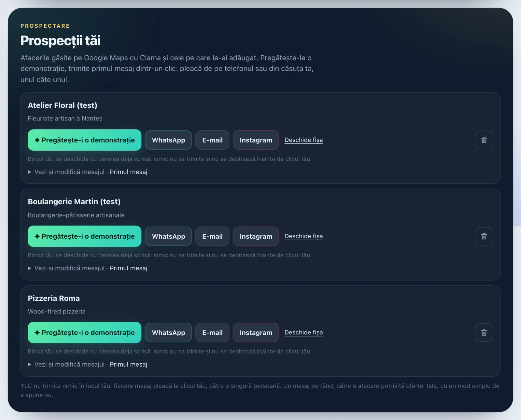Send WhatsApp message to Pizzeria Roma

(168, 332)
